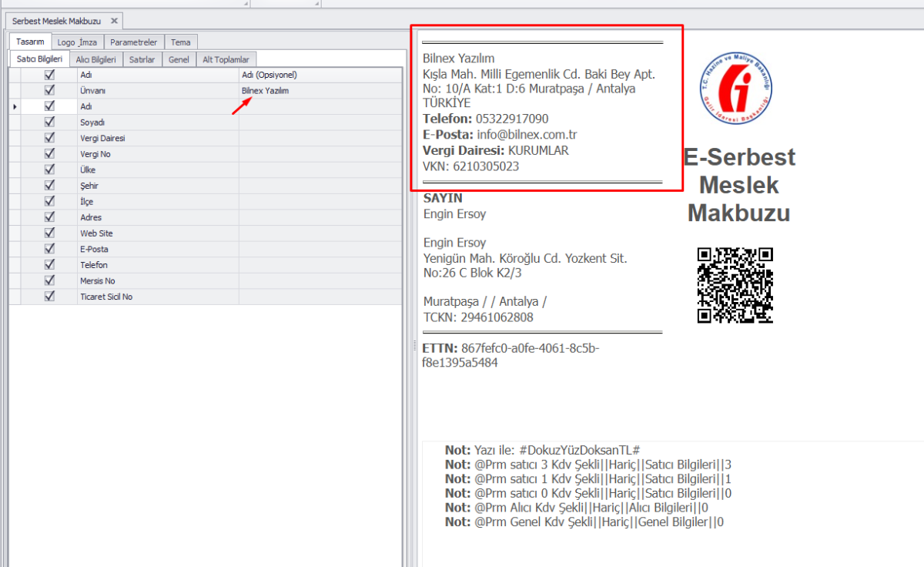Image resolution: width=924 pixels, height=567 pixels.
Task: Click the optional value cell for Telefon
Action: tap(320, 265)
